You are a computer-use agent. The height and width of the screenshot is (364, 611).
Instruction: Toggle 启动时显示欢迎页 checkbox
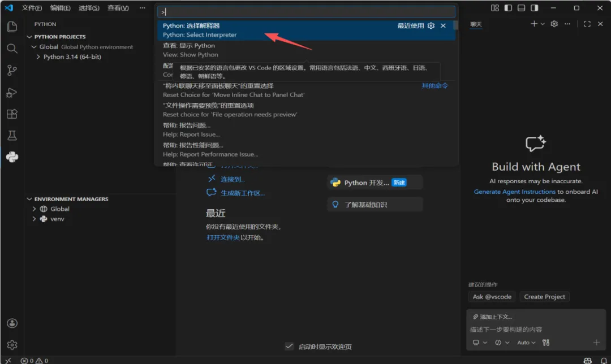(x=289, y=346)
